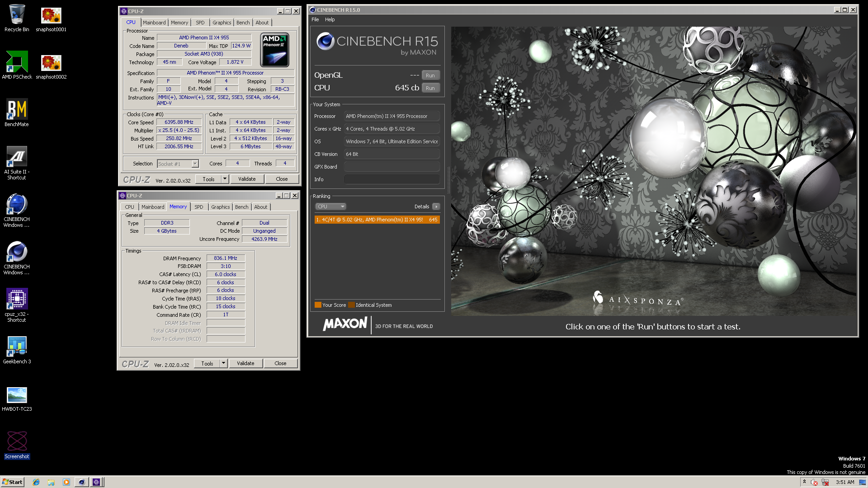Select the 645 score ranking entry

click(x=377, y=220)
